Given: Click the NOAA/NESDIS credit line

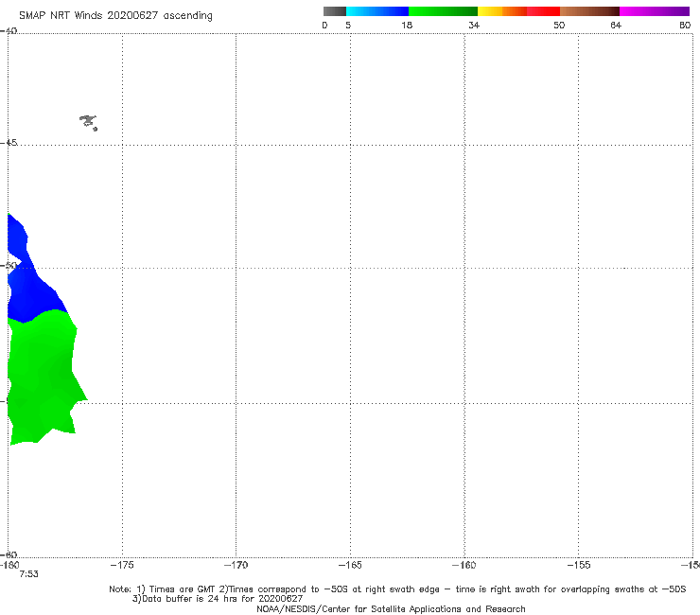Looking at the screenshot, I should tap(391, 609).
